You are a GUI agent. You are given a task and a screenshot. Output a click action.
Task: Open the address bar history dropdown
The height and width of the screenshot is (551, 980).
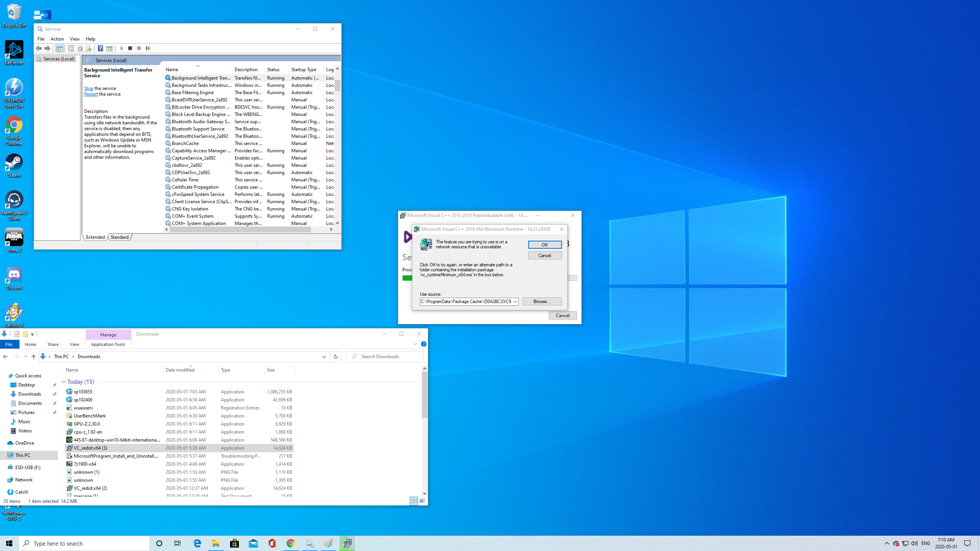(x=324, y=356)
